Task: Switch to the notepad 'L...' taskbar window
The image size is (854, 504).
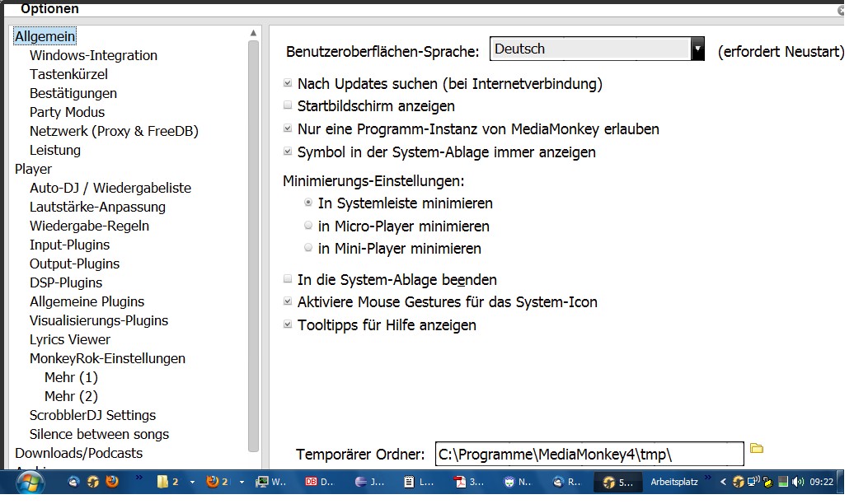Action: click(x=419, y=482)
